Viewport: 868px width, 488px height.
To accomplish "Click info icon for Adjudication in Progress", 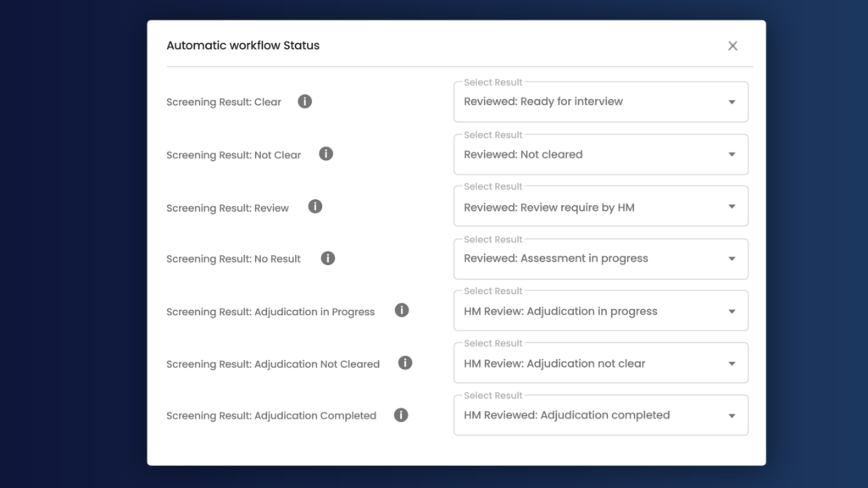I will point(402,311).
